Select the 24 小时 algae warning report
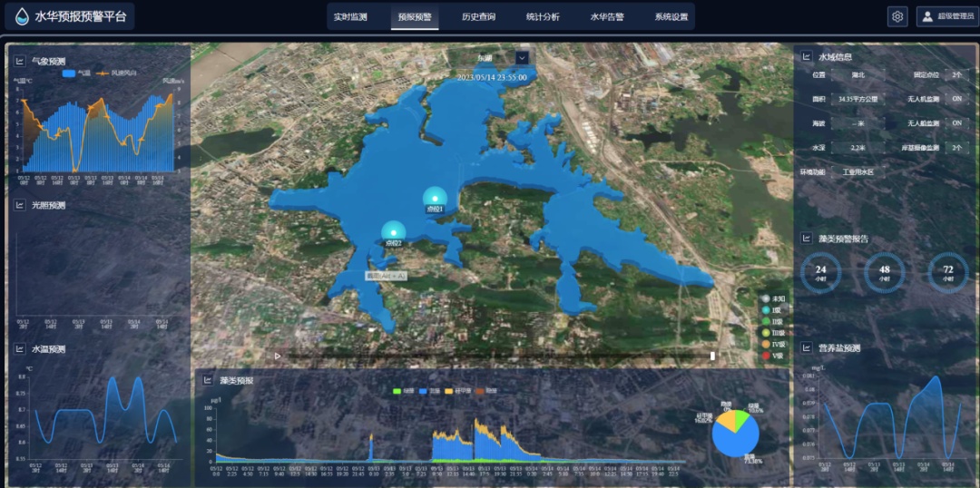Image resolution: width=980 pixels, height=488 pixels. pyautogui.click(x=820, y=272)
